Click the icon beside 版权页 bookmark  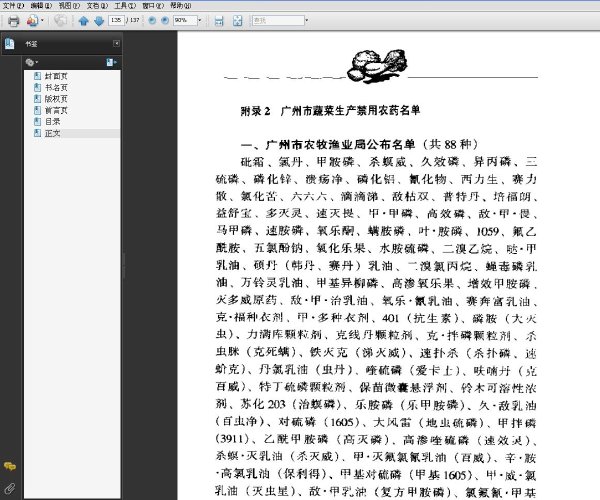38,99
